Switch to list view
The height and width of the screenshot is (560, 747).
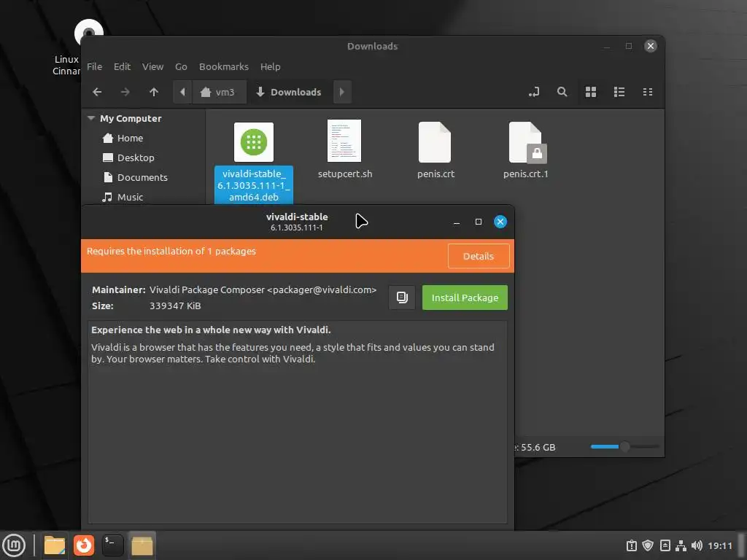point(619,92)
